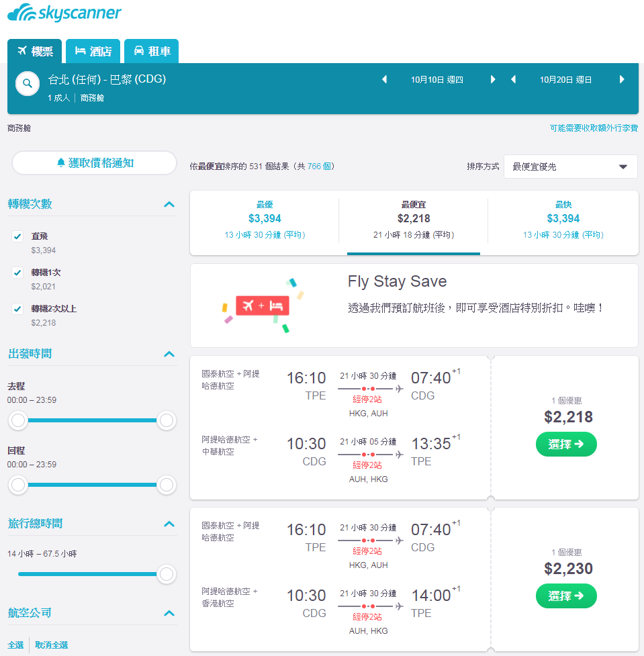Select the 最便宜 cheapest results tab

[414, 220]
